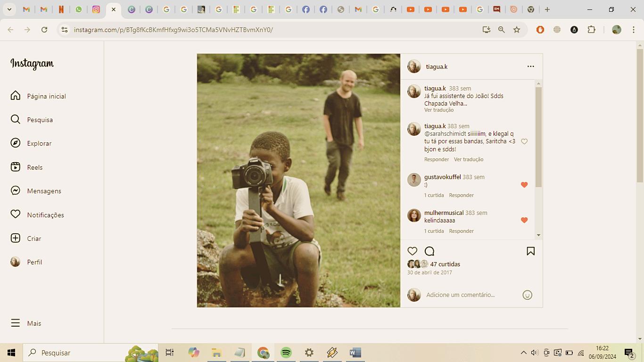Click the Chrome profile avatar
This screenshot has width=644, height=362.
click(616, 30)
